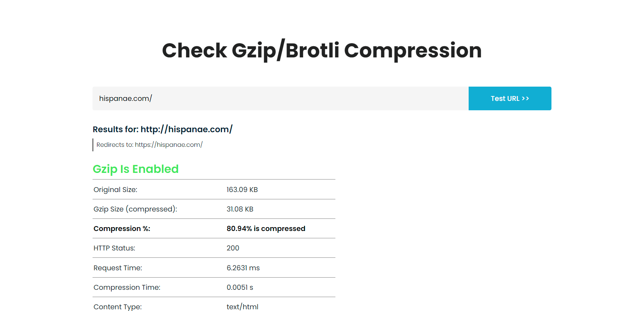
Task: Select the HTTP Status label
Action: point(114,248)
